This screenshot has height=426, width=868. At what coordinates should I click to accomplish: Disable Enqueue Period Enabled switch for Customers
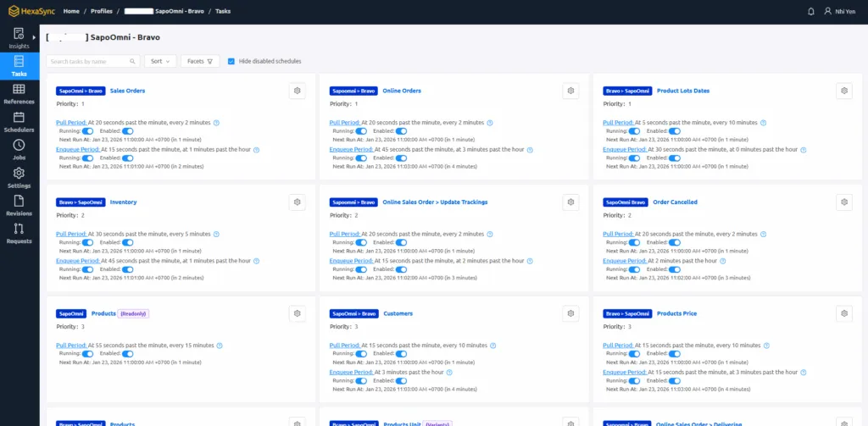point(401,381)
